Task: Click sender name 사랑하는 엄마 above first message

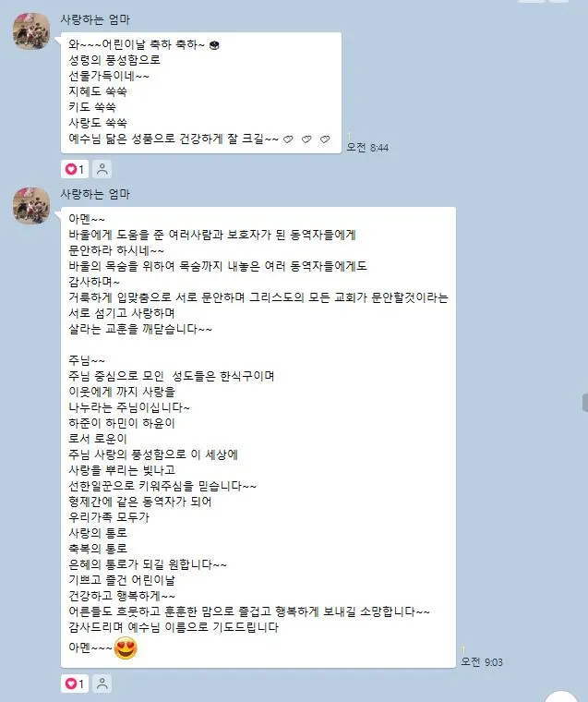Action: (95, 19)
